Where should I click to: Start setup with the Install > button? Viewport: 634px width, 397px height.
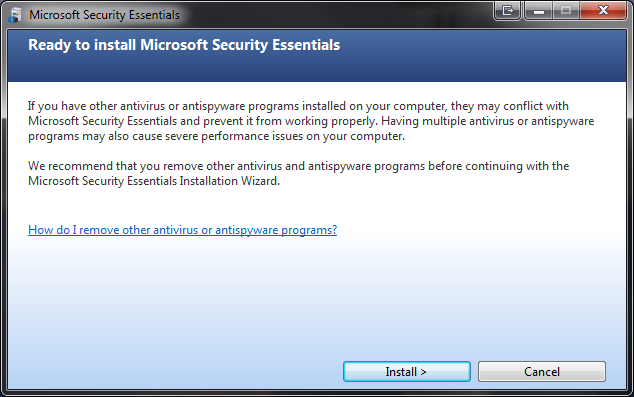[406, 371]
